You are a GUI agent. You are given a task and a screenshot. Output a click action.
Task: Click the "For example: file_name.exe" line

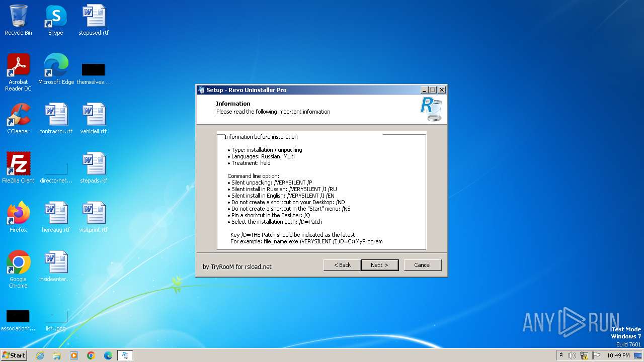pos(306,241)
